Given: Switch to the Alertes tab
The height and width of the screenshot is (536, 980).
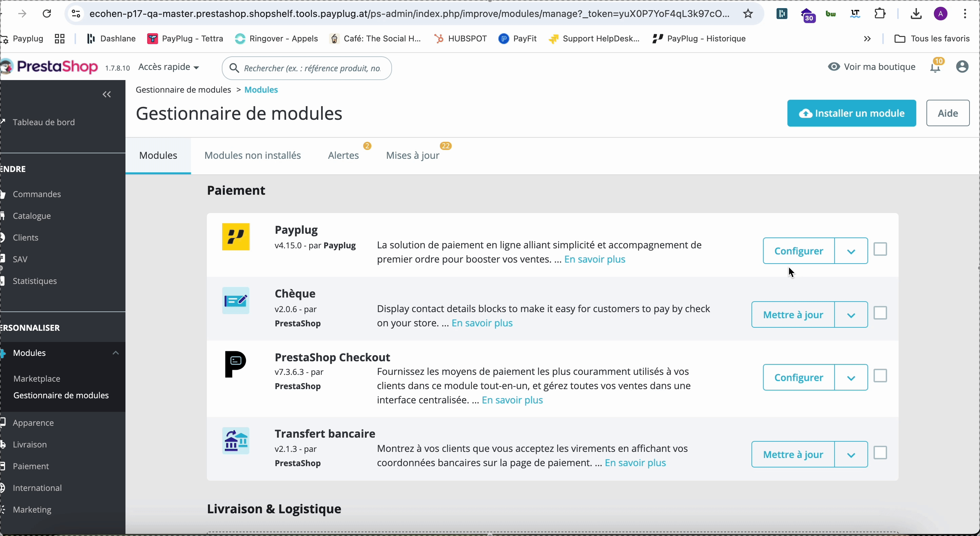Looking at the screenshot, I should (344, 156).
